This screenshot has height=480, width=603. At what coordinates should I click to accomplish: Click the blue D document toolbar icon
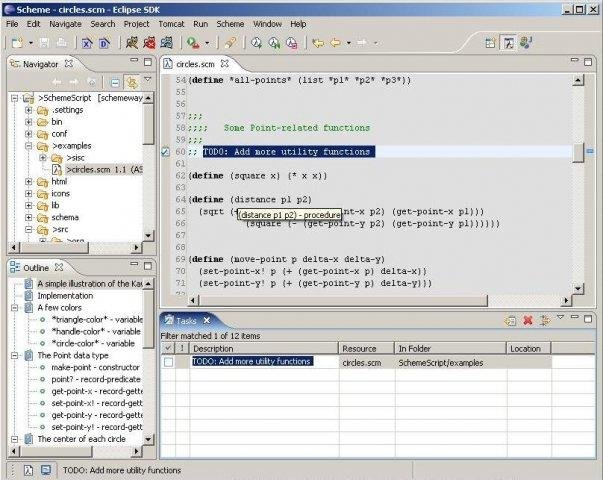pos(105,43)
